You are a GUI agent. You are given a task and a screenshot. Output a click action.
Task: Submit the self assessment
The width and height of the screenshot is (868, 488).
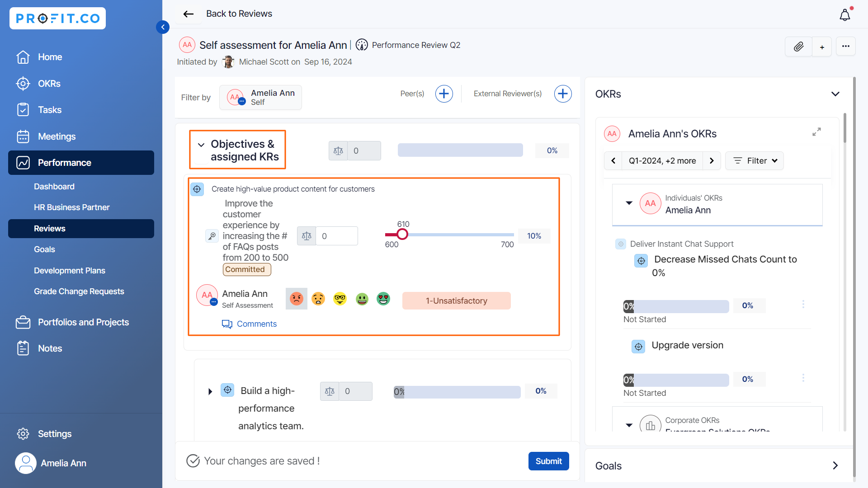[548, 461]
